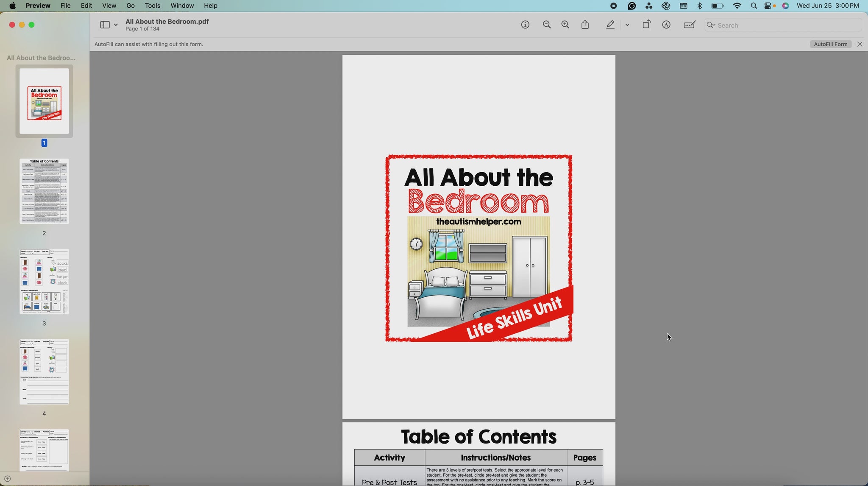Click the Zoom Out magnifier icon
The image size is (868, 486).
(x=547, y=25)
